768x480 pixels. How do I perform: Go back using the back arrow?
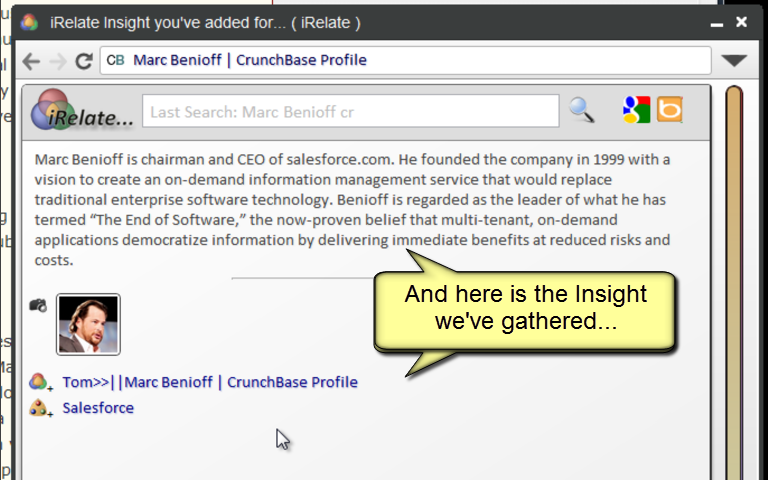[31, 61]
